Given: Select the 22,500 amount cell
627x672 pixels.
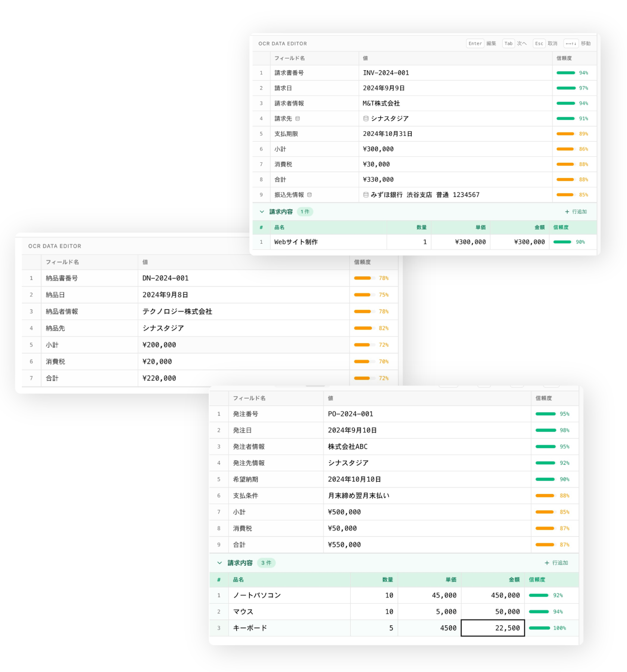Looking at the screenshot, I should [x=493, y=628].
